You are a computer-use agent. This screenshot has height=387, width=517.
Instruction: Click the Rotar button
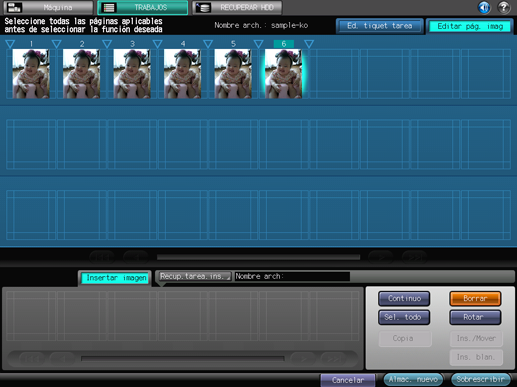tap(475, 317)
